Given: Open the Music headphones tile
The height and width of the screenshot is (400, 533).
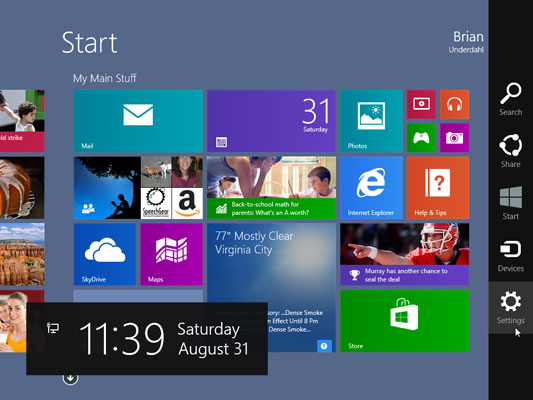Looking at the screenshot, I should tap(454, 104).
